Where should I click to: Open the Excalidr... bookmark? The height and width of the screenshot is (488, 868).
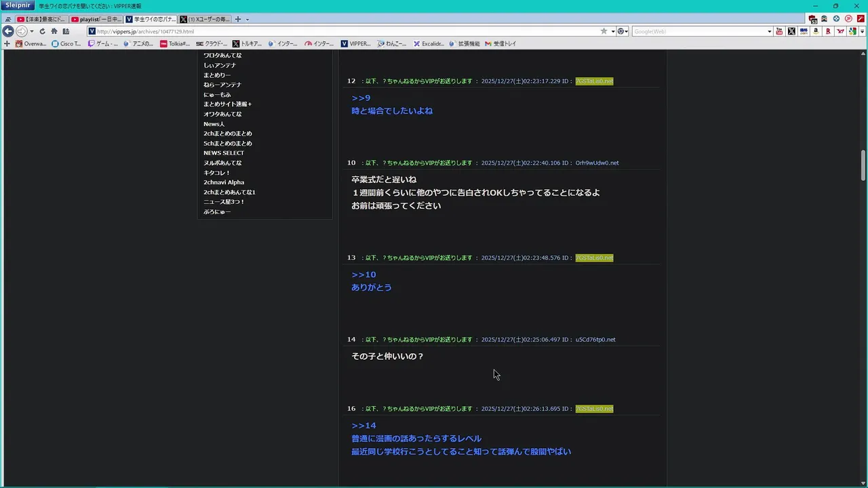(429, 43)
